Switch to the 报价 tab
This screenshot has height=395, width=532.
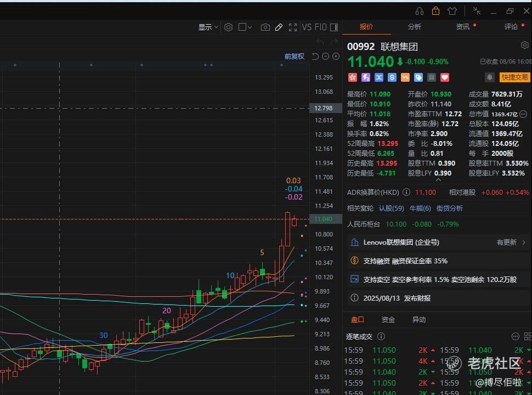pos(366,27)
